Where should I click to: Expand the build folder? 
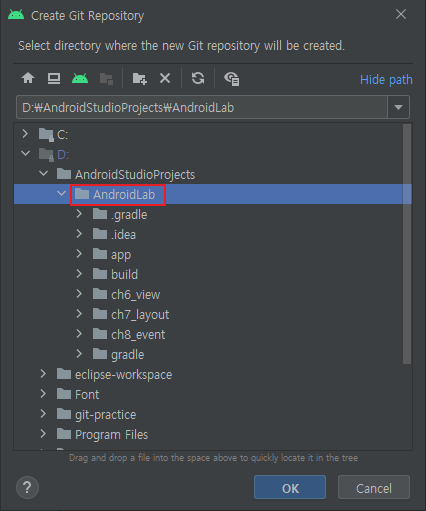point(79,274)
